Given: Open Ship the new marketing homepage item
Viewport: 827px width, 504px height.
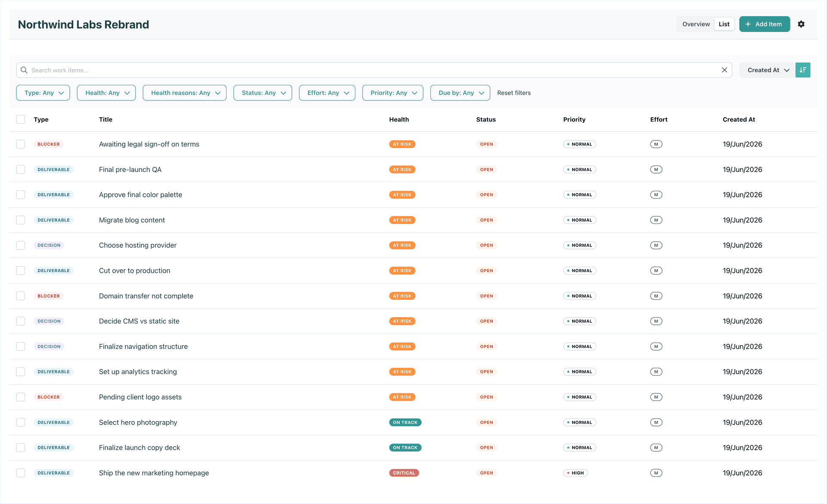Looking at the screenshot, I should tap(154, 473).
